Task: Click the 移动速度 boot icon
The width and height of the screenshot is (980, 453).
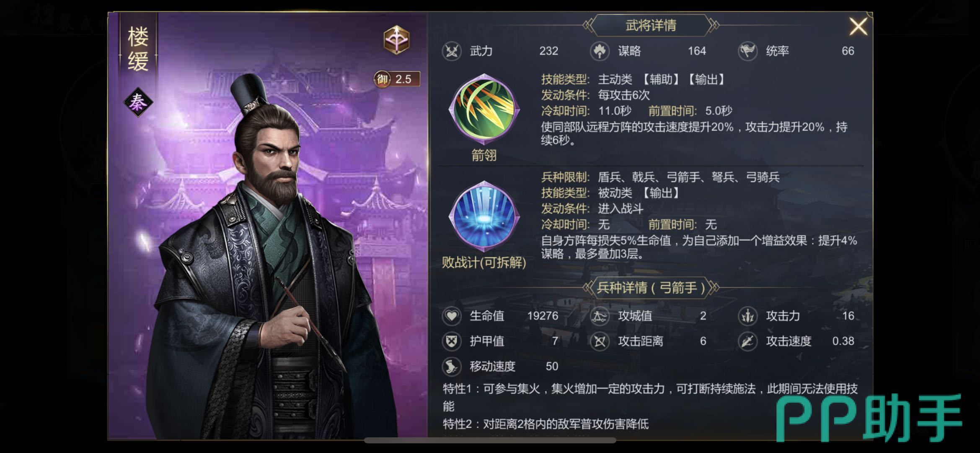Action: point(452,367)
